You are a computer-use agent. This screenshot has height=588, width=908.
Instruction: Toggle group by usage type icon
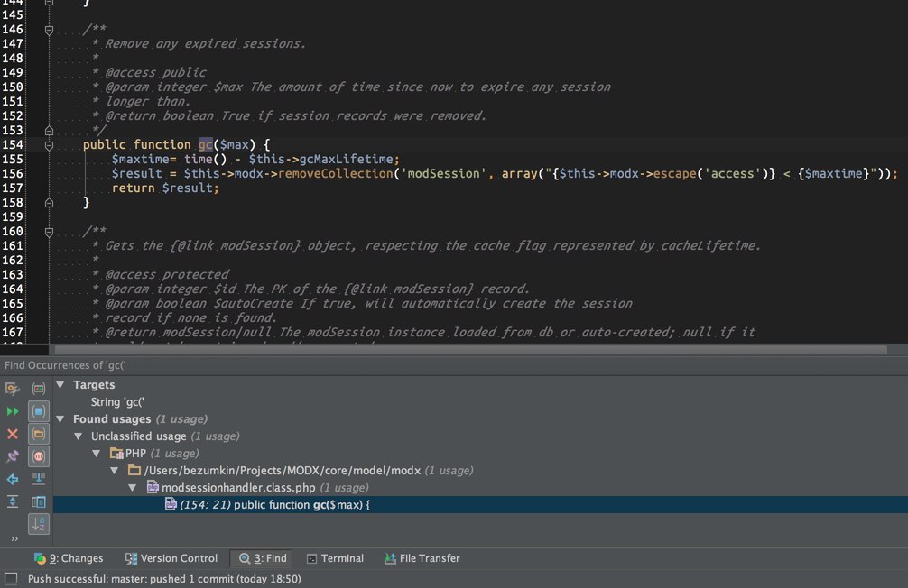[39, 389]
